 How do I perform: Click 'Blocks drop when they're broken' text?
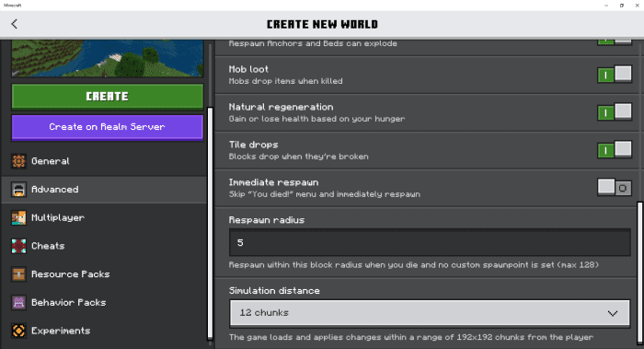299,157
